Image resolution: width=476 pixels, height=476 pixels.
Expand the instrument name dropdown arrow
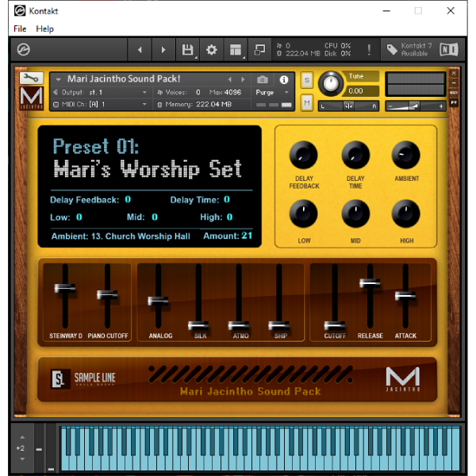[58, 79]
